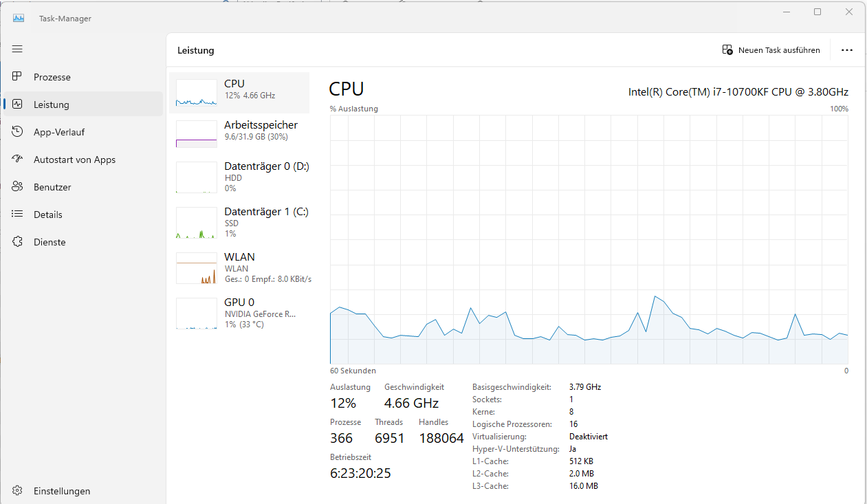Click the 100% axis label on the graph

click(x=839, y=108)
